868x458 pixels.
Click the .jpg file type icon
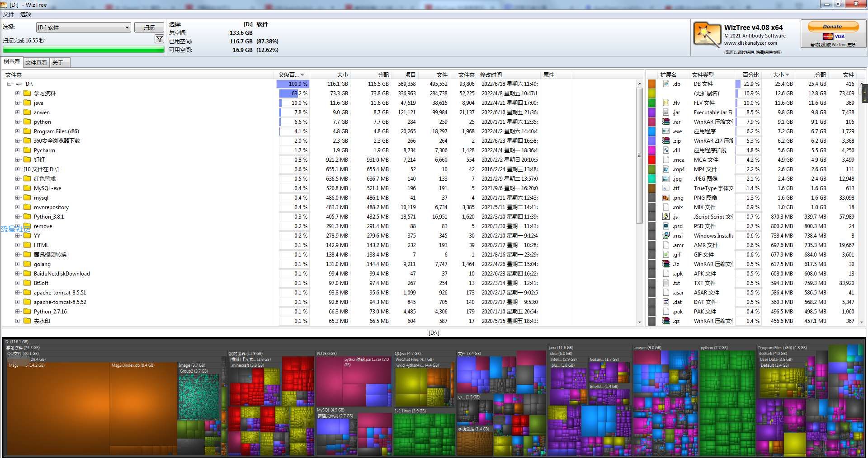click(666, 178)
